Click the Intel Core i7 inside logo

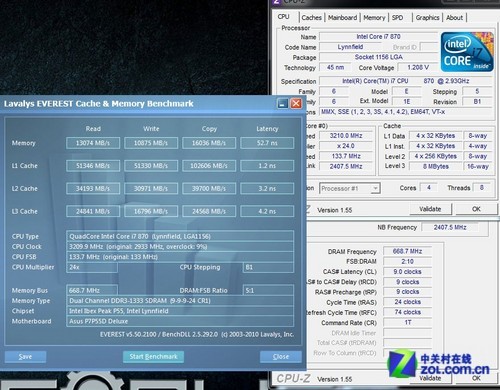click(467, 52)
